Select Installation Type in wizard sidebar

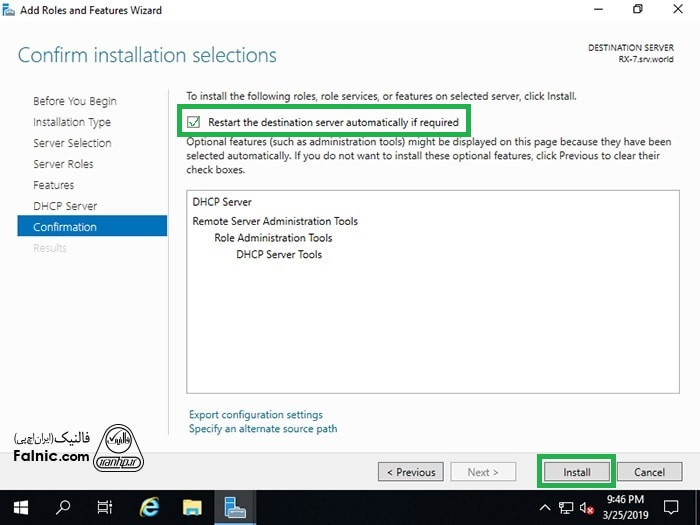coord(72,122)
